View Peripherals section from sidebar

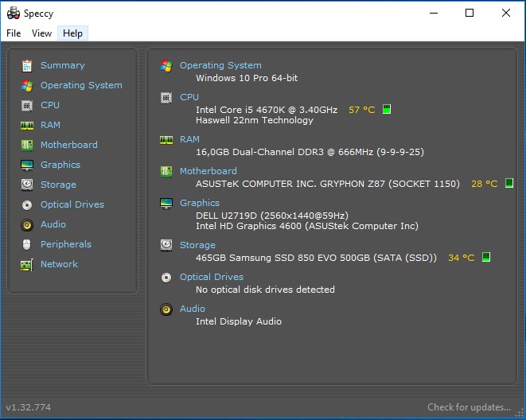(x=66, y=244)
